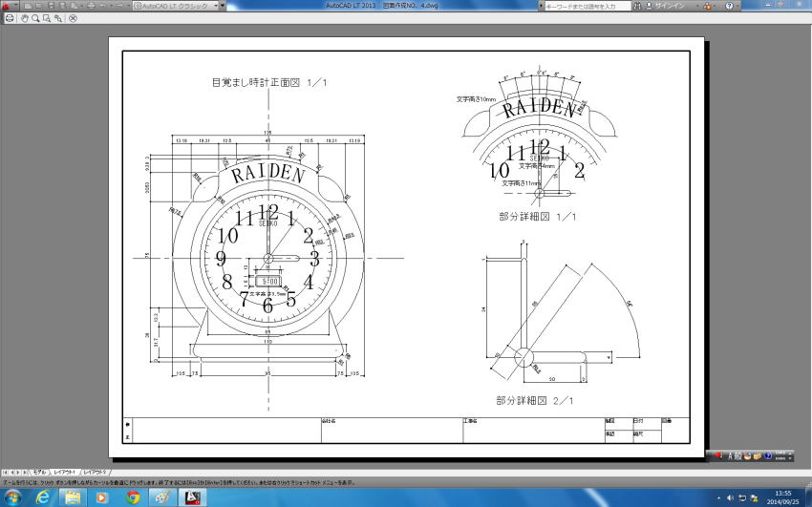Launch Google Chrome from the taskbar
Screen dimensions: 812x507
tap(133, 497)
